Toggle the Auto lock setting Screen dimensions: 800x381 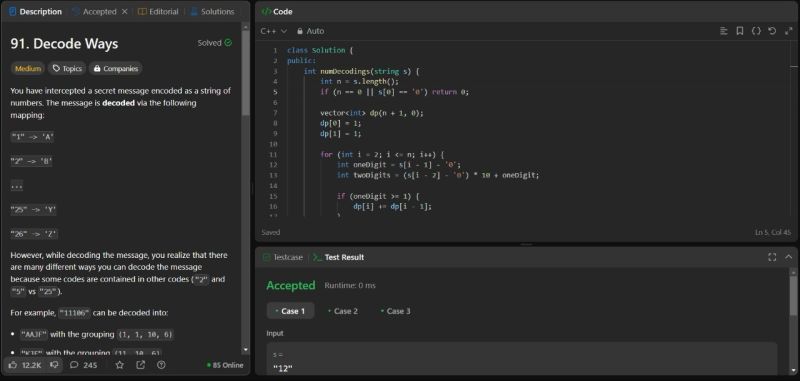pyautogui.click(x=310, y=31)
